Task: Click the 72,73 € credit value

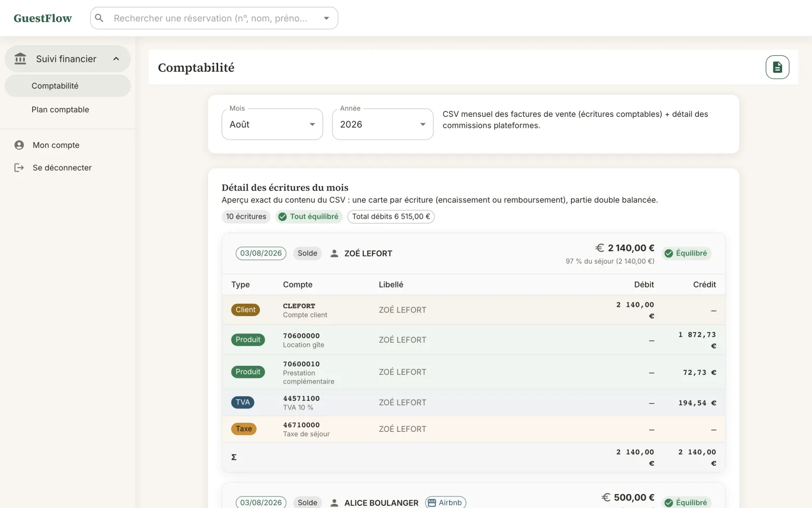Action: tap(700, 372)
